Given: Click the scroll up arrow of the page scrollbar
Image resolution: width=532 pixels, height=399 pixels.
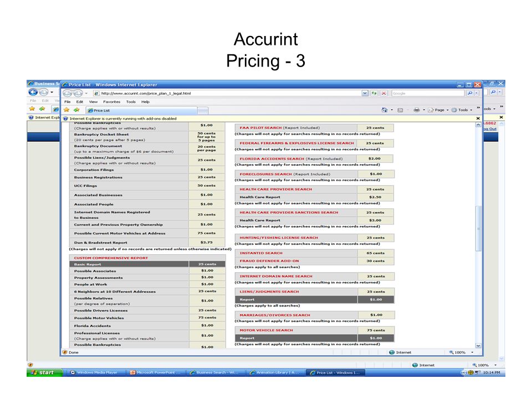Looking at the screenshot, I should [x=478, y=125].
